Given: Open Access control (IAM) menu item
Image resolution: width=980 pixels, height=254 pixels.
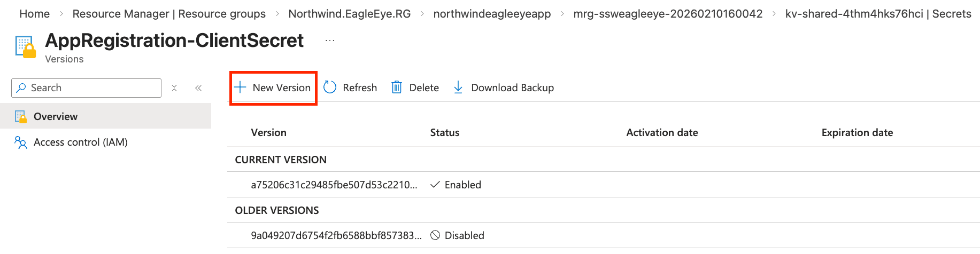Looking at the screenshot, I should point(80,142).
